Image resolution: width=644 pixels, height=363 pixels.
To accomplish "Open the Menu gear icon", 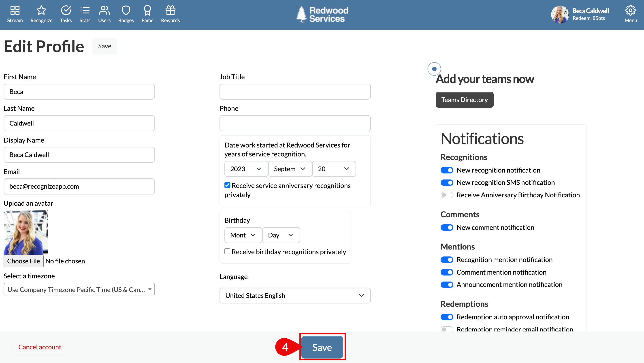I will (630, 10).
